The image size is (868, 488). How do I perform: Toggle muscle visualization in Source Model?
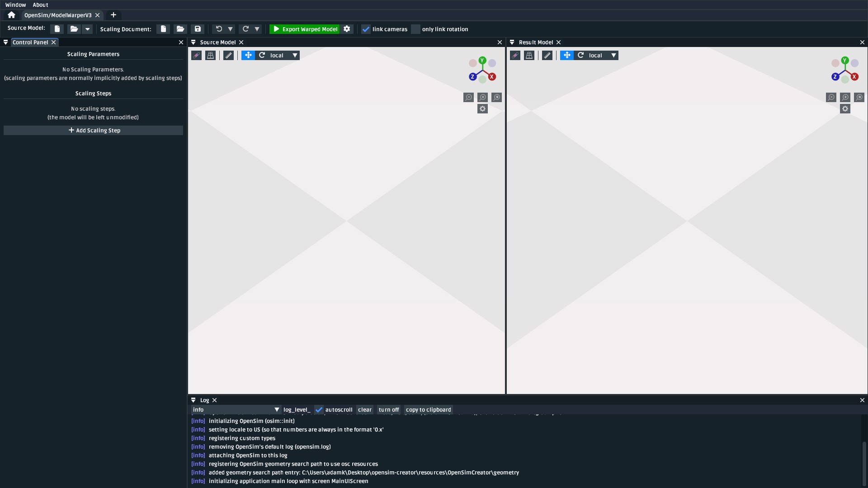(196, 55)
